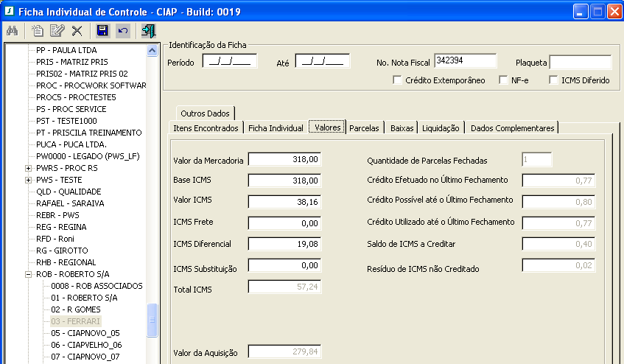Expand the PWRS - PROC RS node
The width and height of the screenshot is (624, 364).
point(28,168)
